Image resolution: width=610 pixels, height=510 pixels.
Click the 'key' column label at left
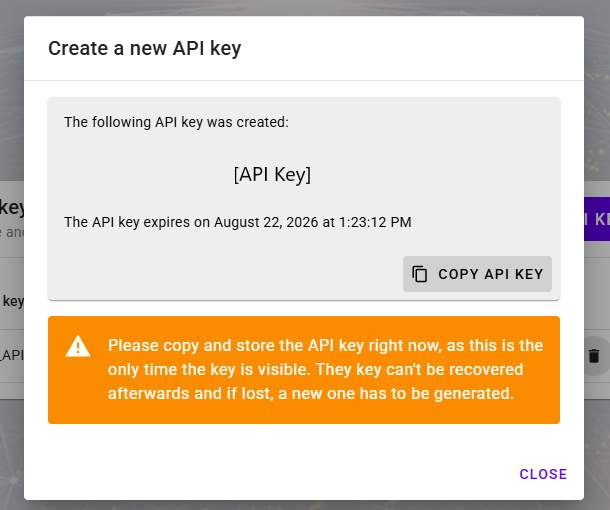12,301
